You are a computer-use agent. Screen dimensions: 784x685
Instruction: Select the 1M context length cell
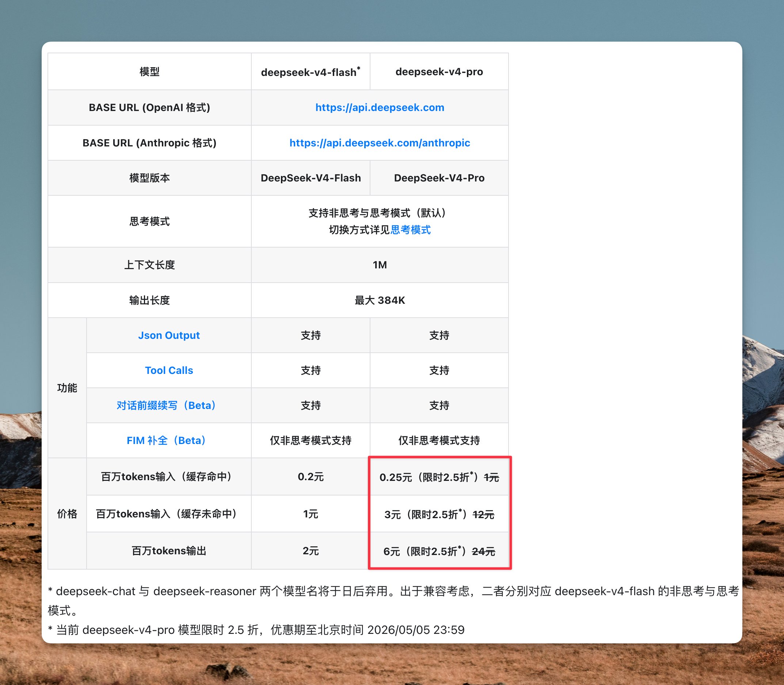coord(379,265)
